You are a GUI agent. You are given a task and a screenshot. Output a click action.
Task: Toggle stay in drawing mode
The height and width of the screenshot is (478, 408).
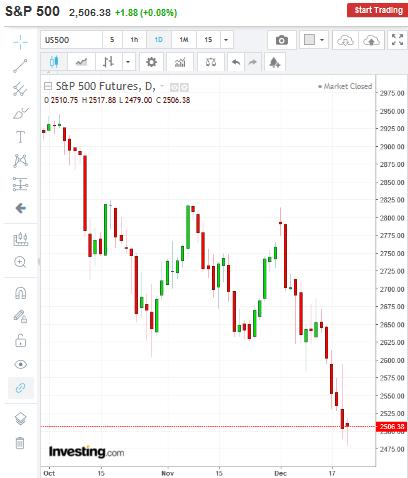pos(20,316)
